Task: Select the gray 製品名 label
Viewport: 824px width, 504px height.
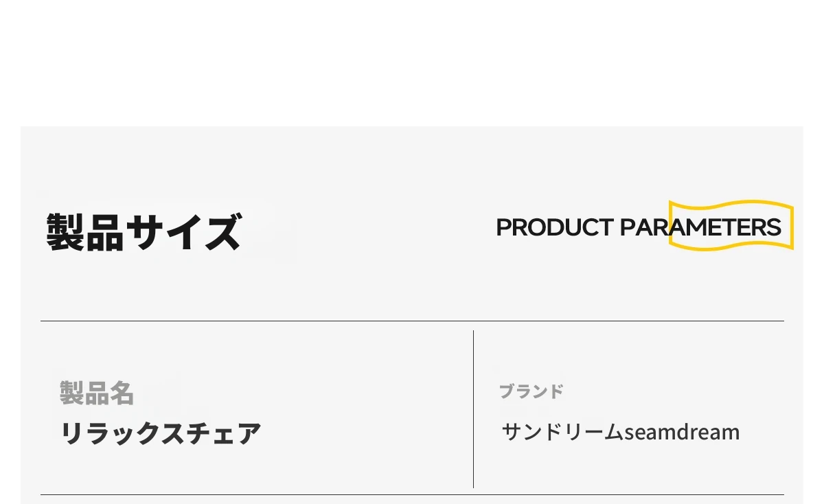Action: pyautogui.click(x=96, y=393)
